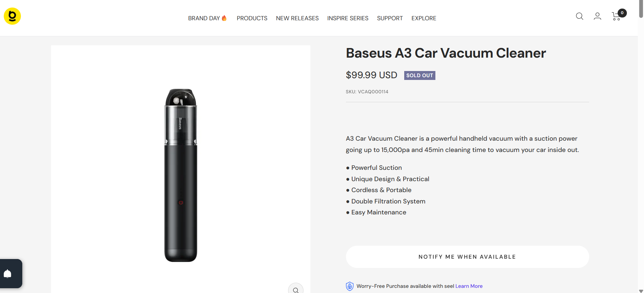Click the seel shield protection icon
Screen dimensions: 644x293
[349, 286]
